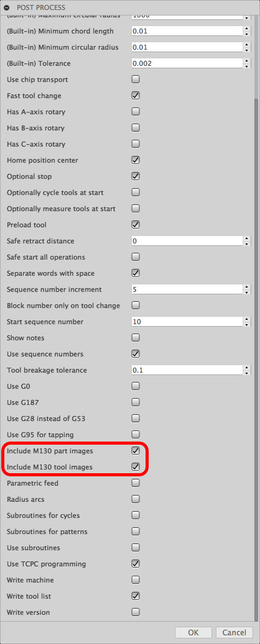Decrease the Start sequence number value
Image resolution: width=260 pixels, height=644 pixels.
(246, 324)
